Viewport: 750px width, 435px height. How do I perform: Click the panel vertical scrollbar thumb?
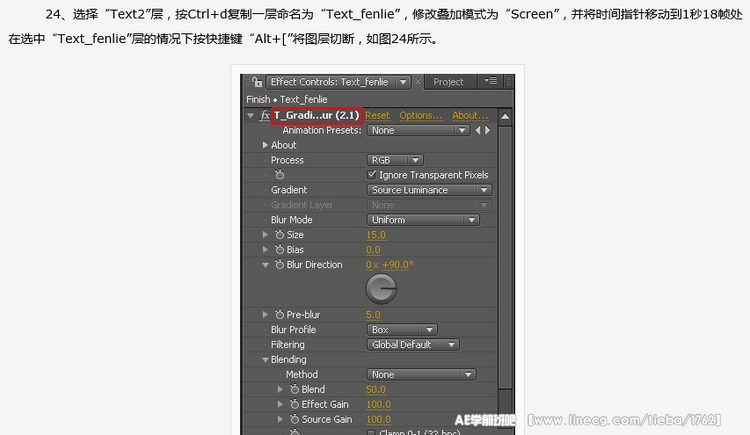(505, 258)
